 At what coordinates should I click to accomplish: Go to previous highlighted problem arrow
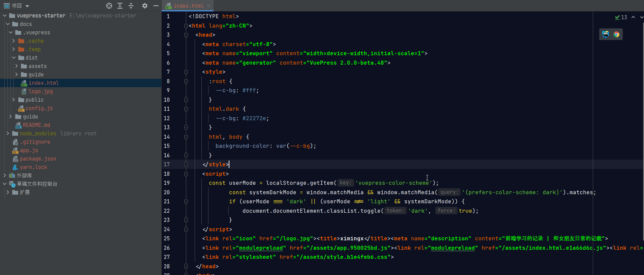point(633,17)
